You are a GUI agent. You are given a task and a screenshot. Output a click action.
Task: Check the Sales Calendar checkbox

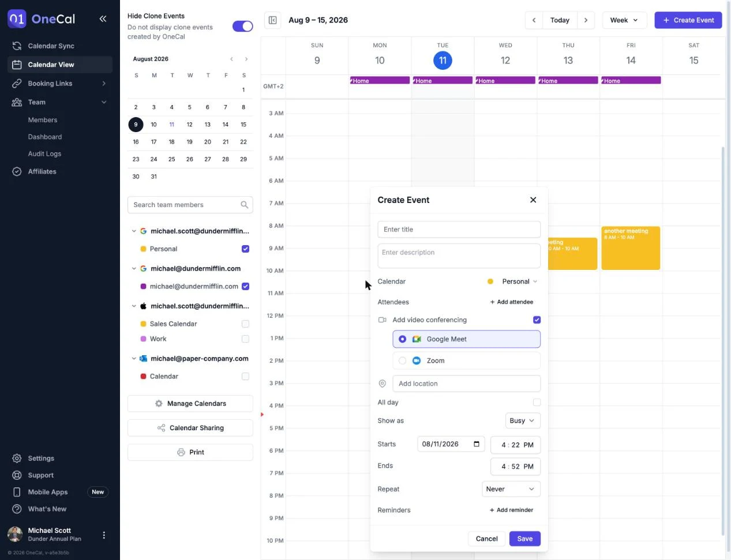pos(245,324)
